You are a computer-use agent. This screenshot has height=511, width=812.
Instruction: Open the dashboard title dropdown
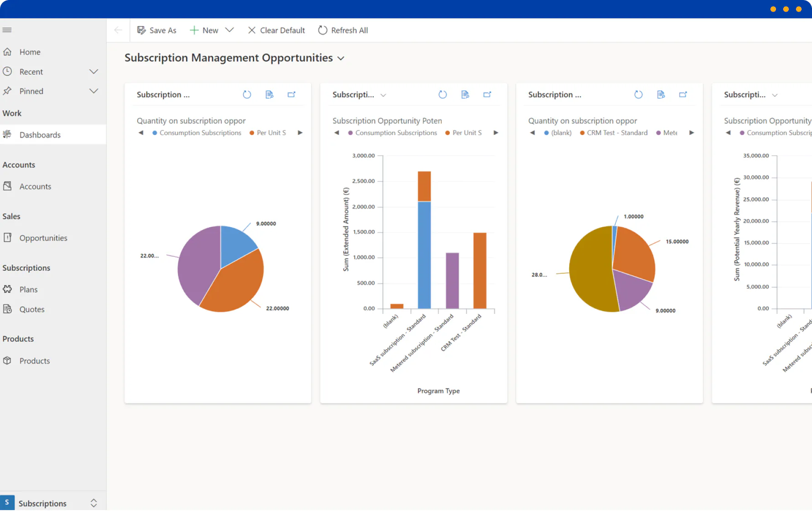coord(341,58)
